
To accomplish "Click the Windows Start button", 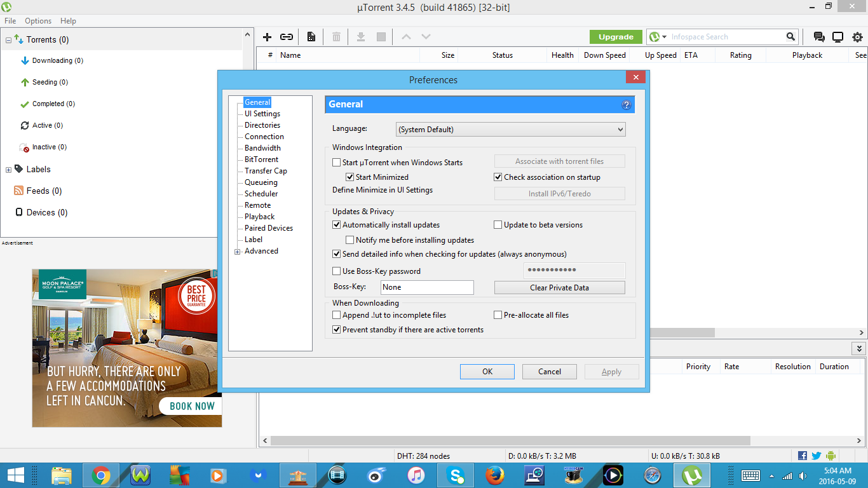I will (x=16, y=475).
